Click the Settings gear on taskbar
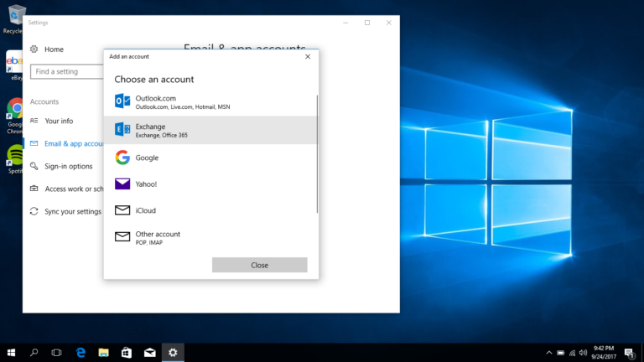Image resolution: width=644 pixels, height=362 pixels. [173, 353]
